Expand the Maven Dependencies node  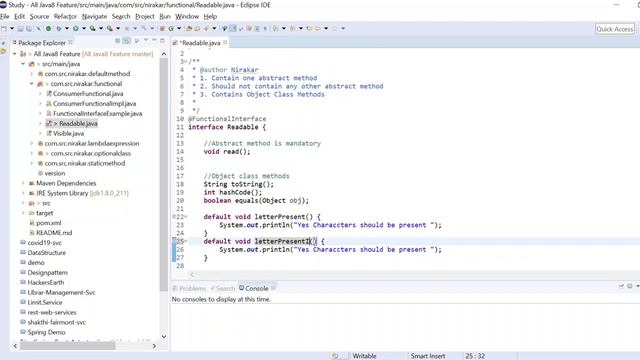point(23,183)
